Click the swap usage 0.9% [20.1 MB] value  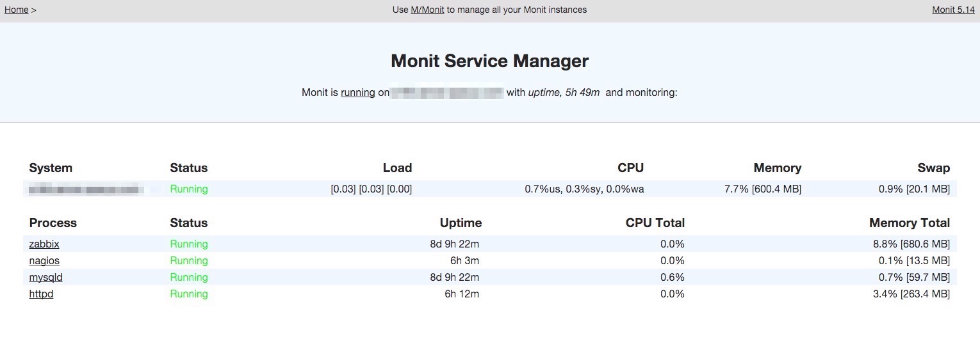point(914,189)
